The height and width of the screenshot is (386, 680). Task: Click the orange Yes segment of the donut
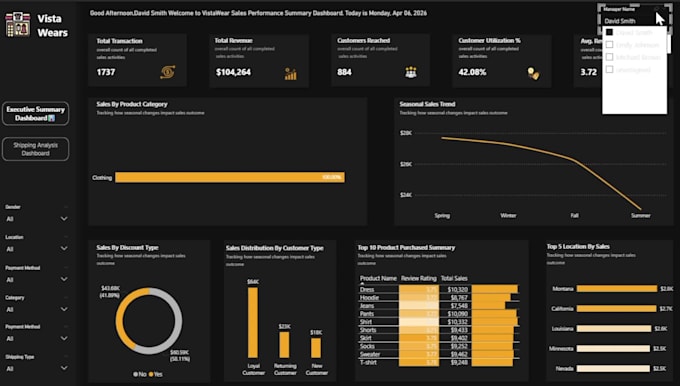click(120, 320)
